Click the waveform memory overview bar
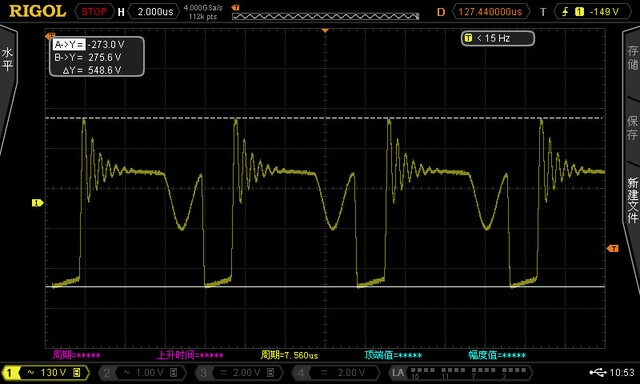This screenshot has height=384, width=640. 325,16
